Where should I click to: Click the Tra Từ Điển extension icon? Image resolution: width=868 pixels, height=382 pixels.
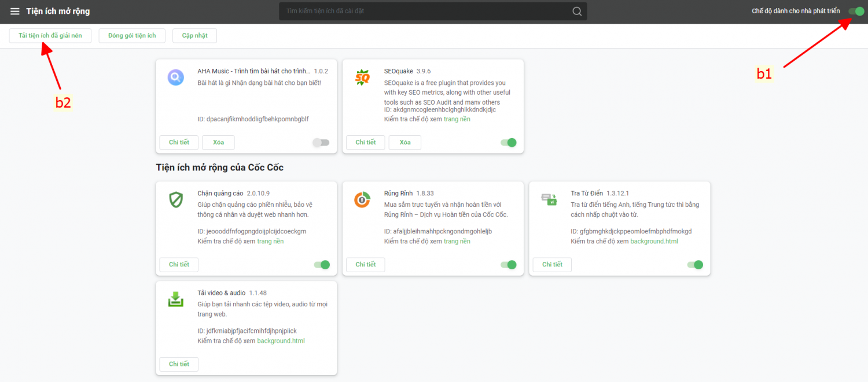549,199
